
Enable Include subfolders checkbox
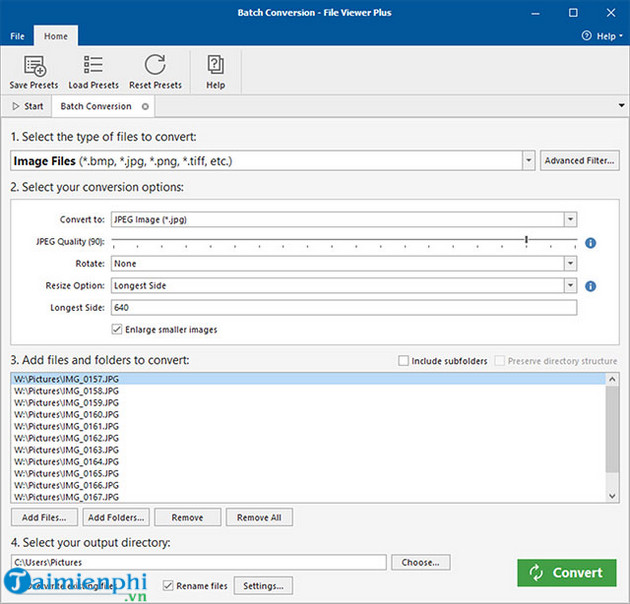tap(403, 361)
